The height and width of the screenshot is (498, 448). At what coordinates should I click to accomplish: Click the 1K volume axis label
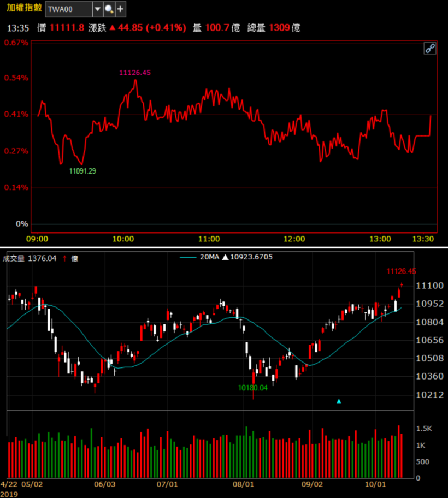421,446
